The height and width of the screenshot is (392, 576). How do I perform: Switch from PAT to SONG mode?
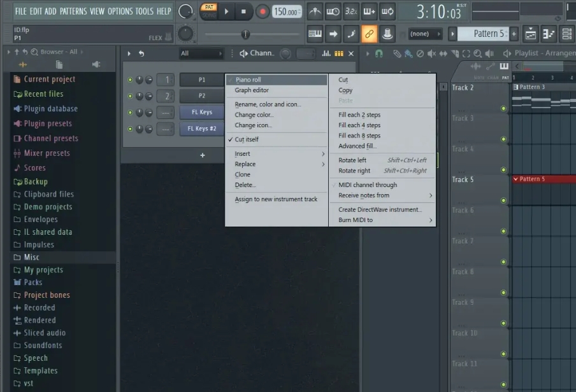pyautogui.click(x=208, y=15)
